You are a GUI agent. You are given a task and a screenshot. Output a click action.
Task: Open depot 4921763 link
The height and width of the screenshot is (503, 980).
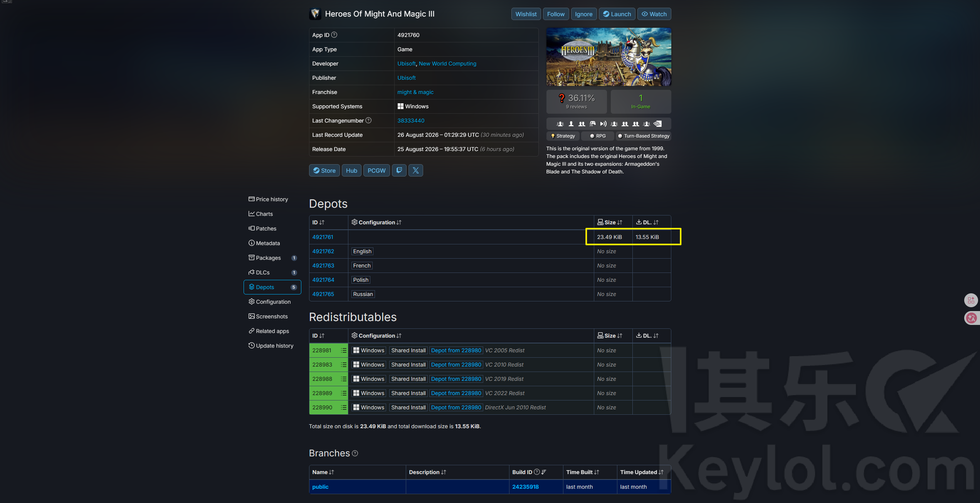click(323, 266)
